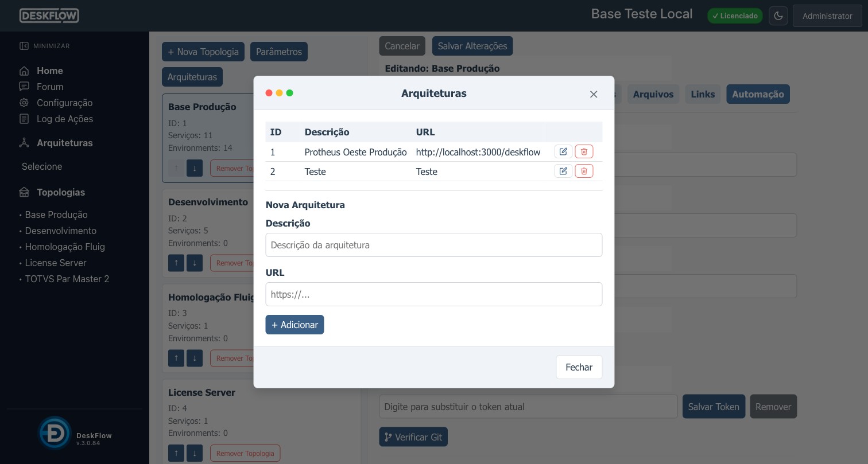Click the edit icon for the Teste row

tap(563, 171)
